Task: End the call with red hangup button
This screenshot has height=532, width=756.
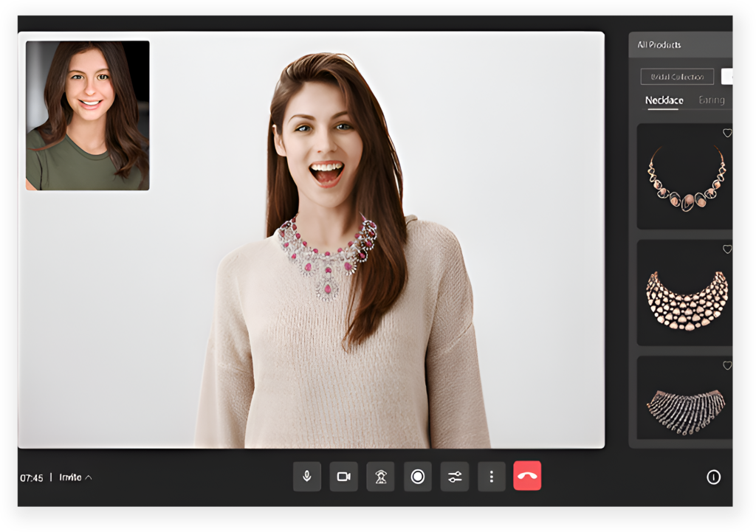Action: (x=527, y=476)
